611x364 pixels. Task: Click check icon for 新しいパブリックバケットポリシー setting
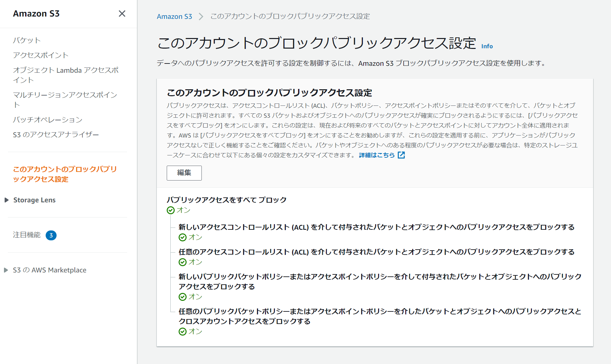[x=183, y=297]
